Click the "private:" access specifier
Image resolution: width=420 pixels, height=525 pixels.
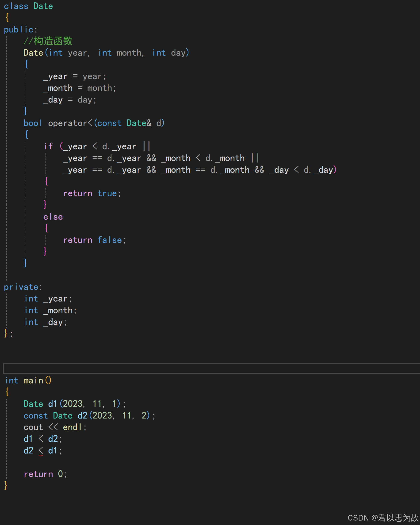pyautogui.click(x=23, y=287)
